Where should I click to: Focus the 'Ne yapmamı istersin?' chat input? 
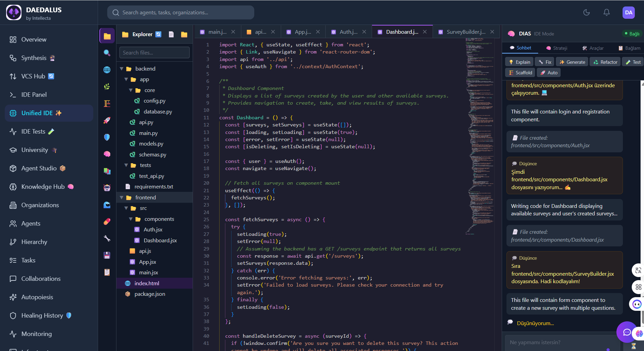[562, 342]
